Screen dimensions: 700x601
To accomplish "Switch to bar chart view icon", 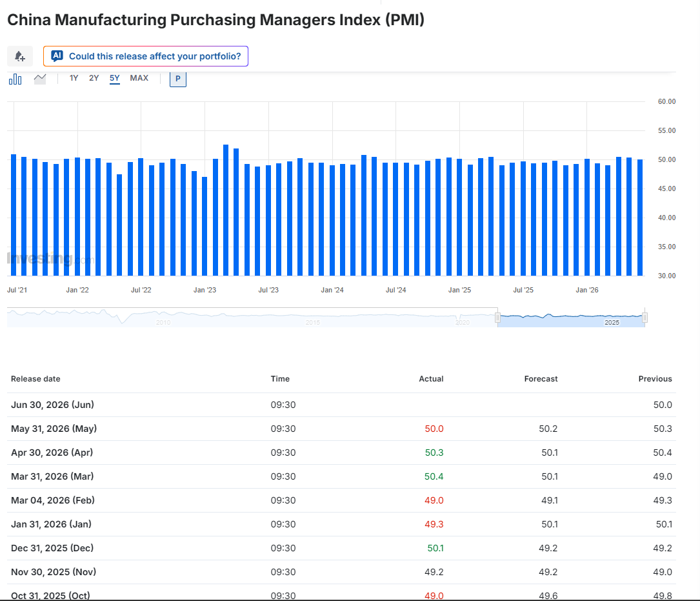I will pyautogui.click(x=15, y=79).
